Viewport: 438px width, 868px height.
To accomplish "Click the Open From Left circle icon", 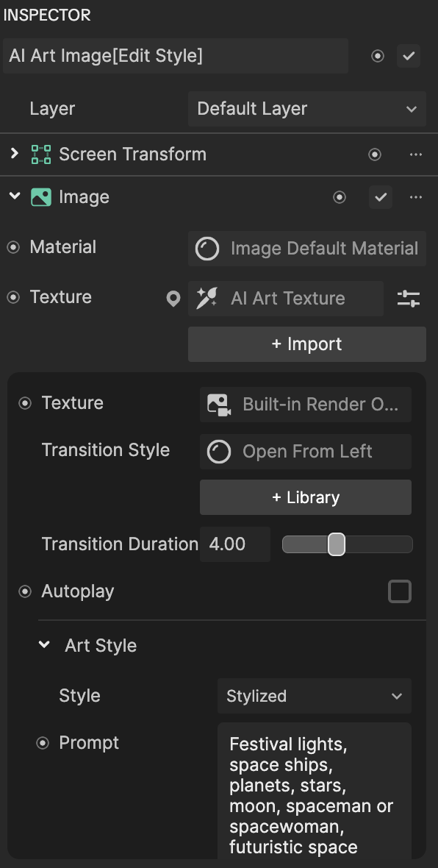I will point(219,452).
